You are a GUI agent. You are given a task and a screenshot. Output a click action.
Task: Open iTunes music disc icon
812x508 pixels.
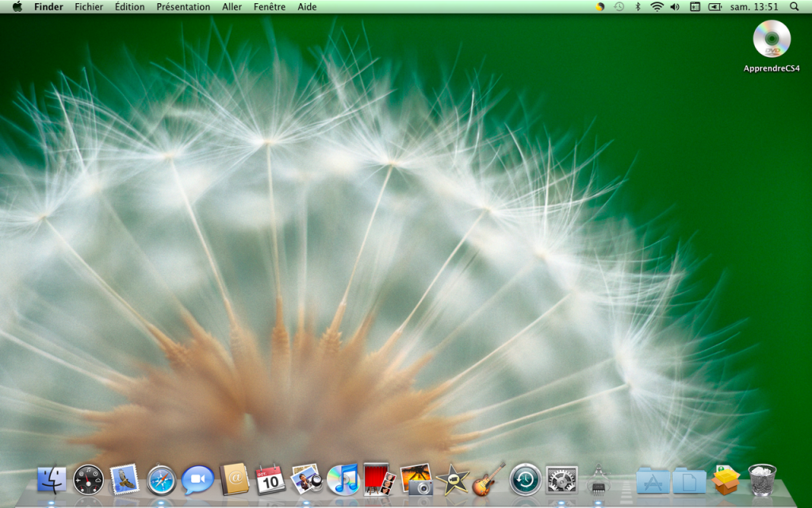point(343,479)
